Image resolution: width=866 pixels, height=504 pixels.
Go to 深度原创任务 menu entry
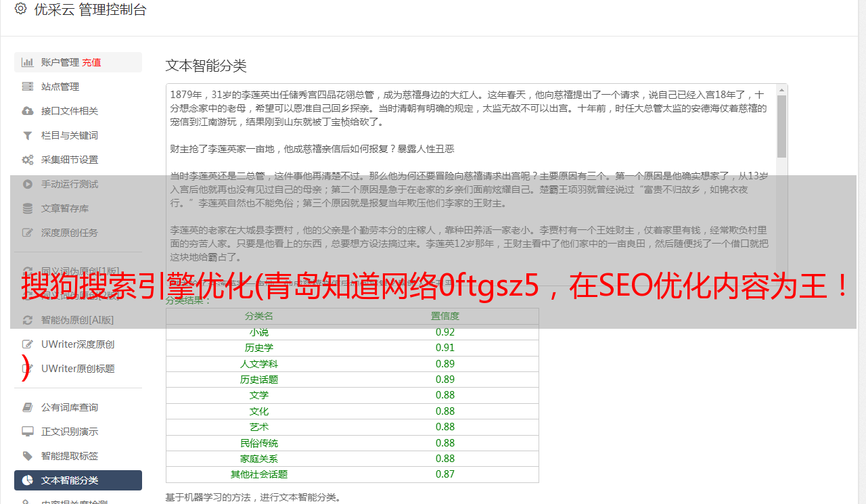pyautogui.click(x=78, y=233)
